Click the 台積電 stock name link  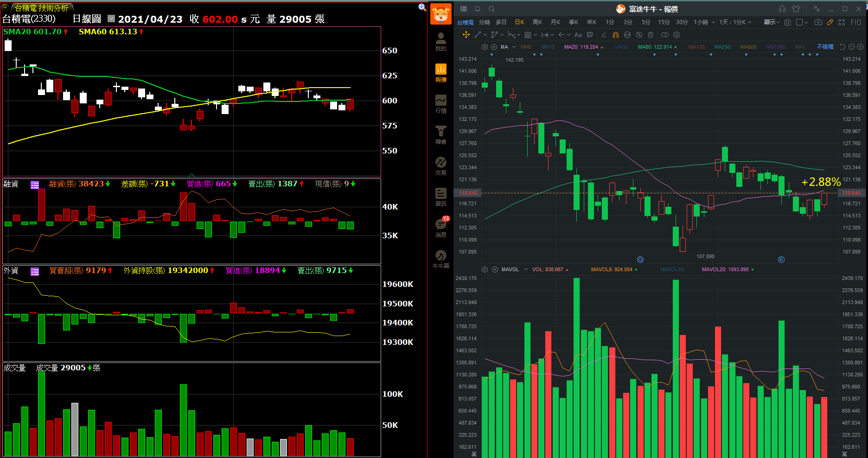pyautogui.click(x=466, y=22)
